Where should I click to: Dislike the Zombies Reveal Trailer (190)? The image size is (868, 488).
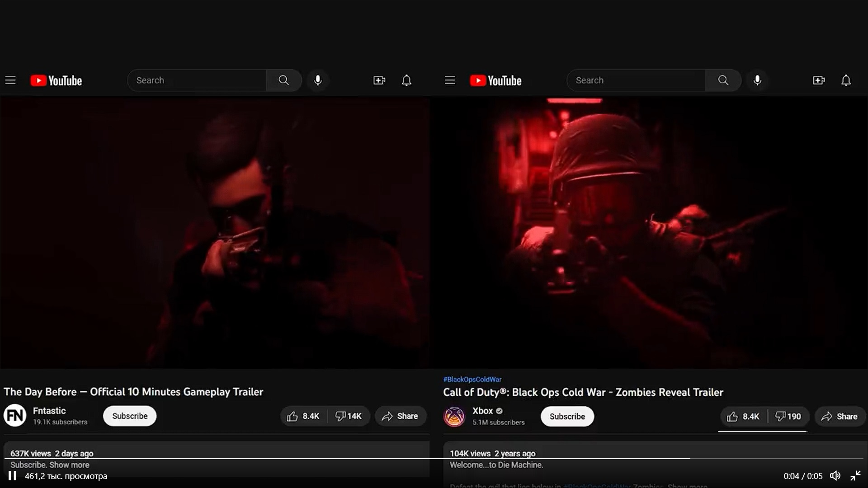788,417
